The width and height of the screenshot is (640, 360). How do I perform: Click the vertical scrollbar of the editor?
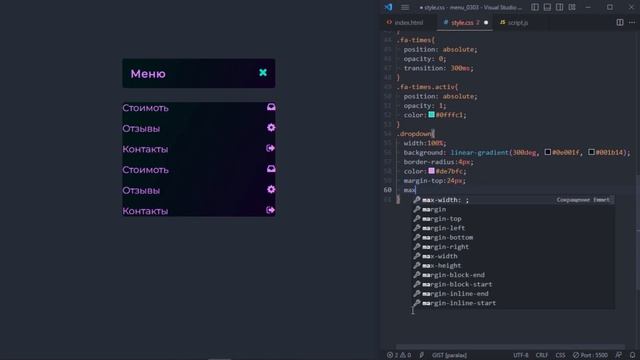pos(638,231)
